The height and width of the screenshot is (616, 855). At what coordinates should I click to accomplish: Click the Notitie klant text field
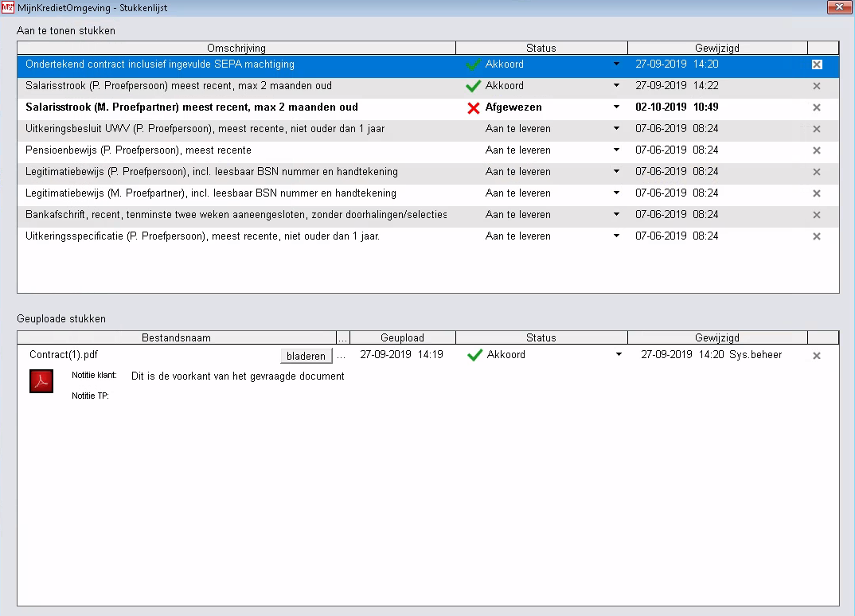pyautogui.click(x=237, y=376)
